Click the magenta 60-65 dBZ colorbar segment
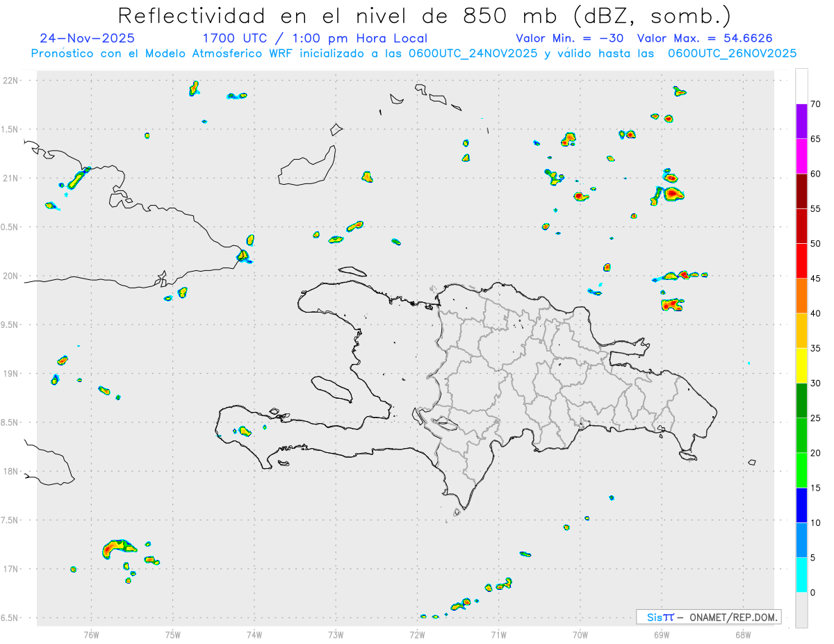The image size is (834, 644). pyautogui.click(x=801, y=156)
